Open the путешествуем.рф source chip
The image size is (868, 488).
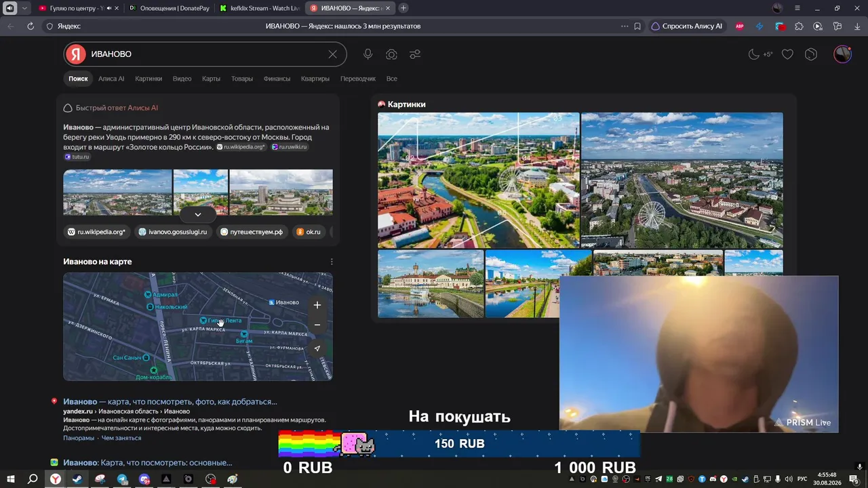(x=252, y=232)
